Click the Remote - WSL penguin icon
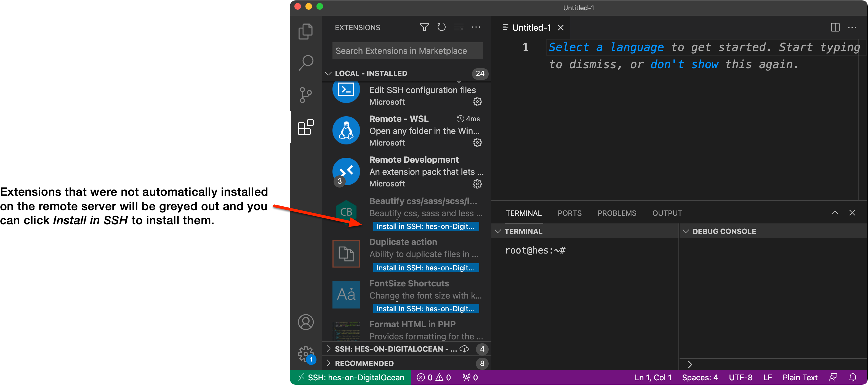 tap(346, 131)
